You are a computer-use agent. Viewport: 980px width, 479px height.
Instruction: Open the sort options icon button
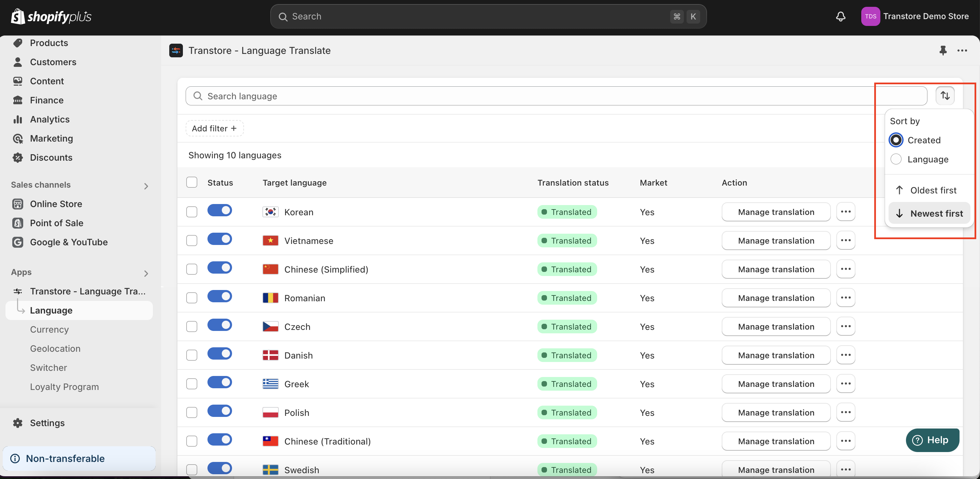(x=945, y=96)
